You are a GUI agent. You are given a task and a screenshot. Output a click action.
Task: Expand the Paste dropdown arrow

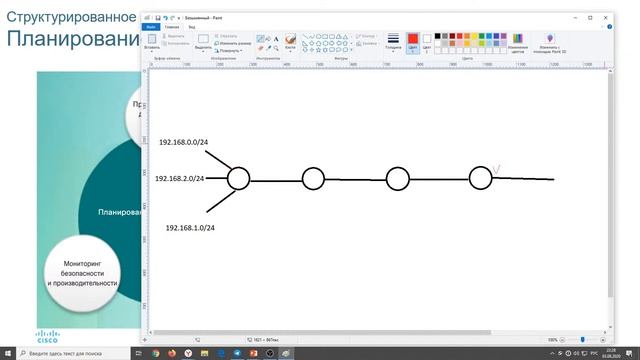152,51
